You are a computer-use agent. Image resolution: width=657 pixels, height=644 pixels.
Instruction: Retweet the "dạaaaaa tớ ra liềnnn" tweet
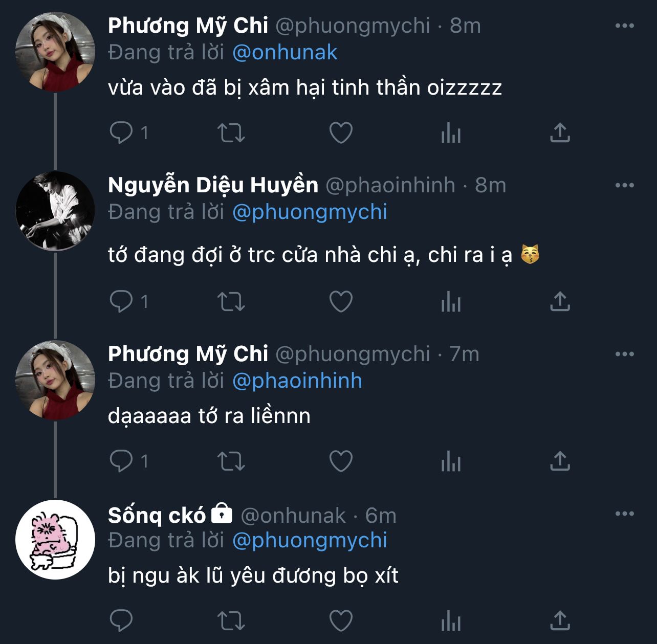[x=231, y=461]
